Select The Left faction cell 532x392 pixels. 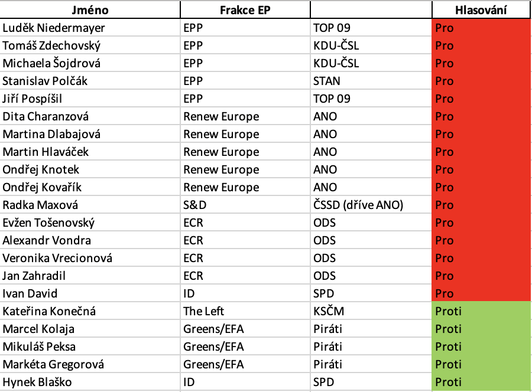245,311
